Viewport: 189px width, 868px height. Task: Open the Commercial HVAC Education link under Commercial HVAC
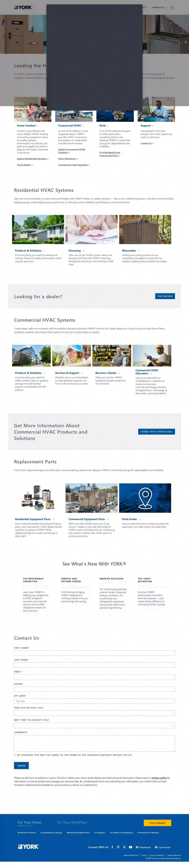[x=74, y=165]
